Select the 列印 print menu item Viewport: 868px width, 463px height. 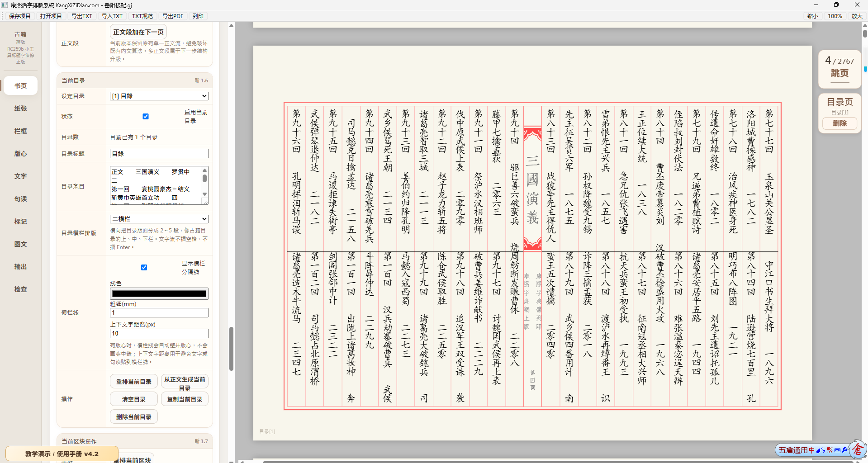coord(198,16)
